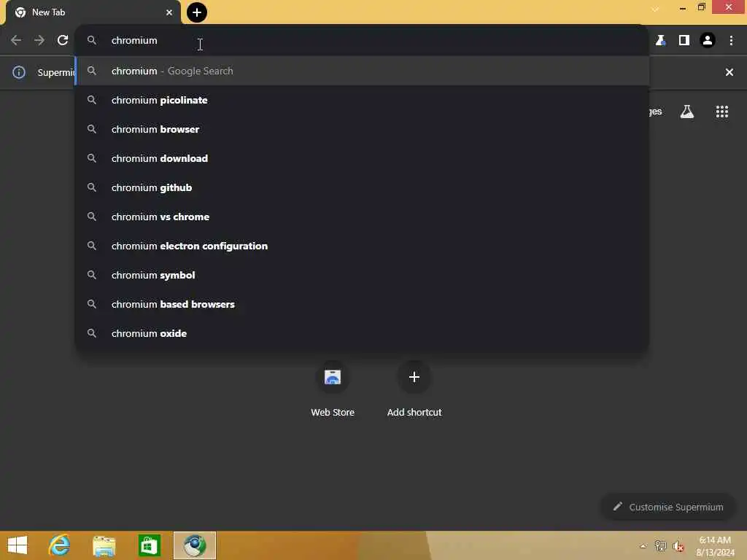Select chromium vs chrome suggestion

pos(362,217)
